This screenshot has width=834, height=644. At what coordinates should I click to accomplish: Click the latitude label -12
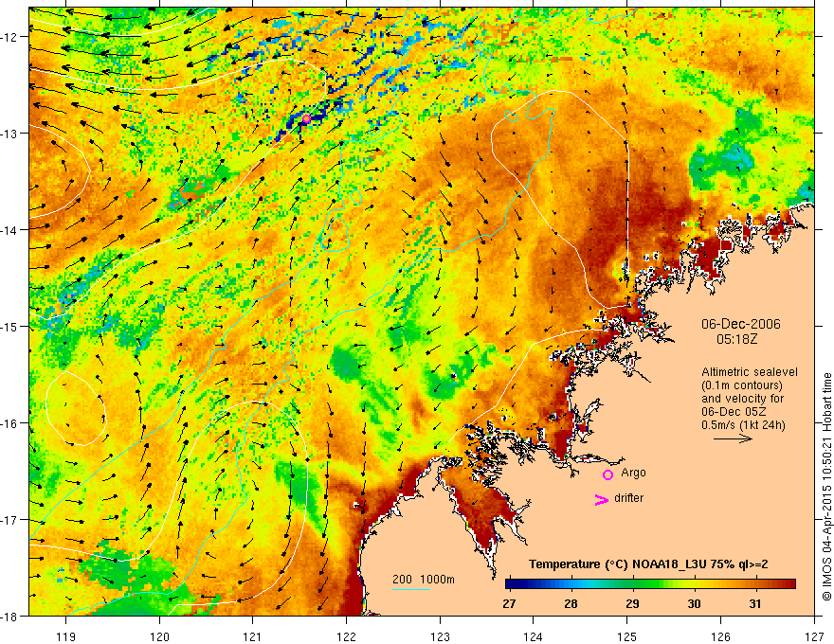point(10,37)
